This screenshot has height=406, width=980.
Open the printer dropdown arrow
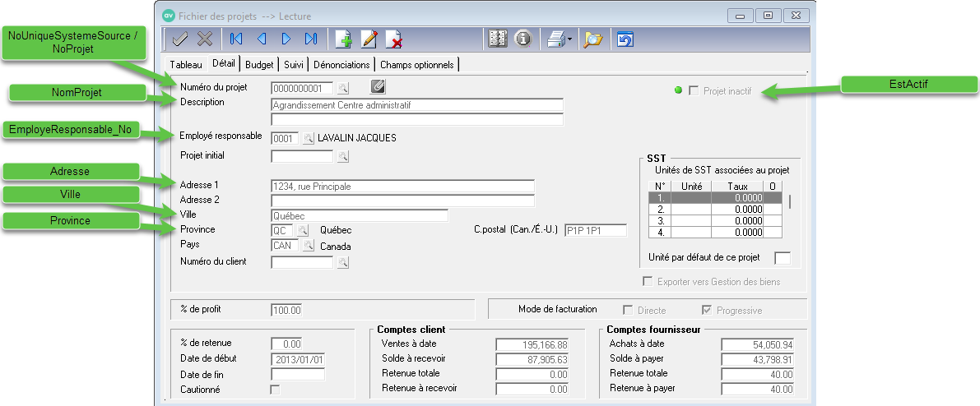569,39
